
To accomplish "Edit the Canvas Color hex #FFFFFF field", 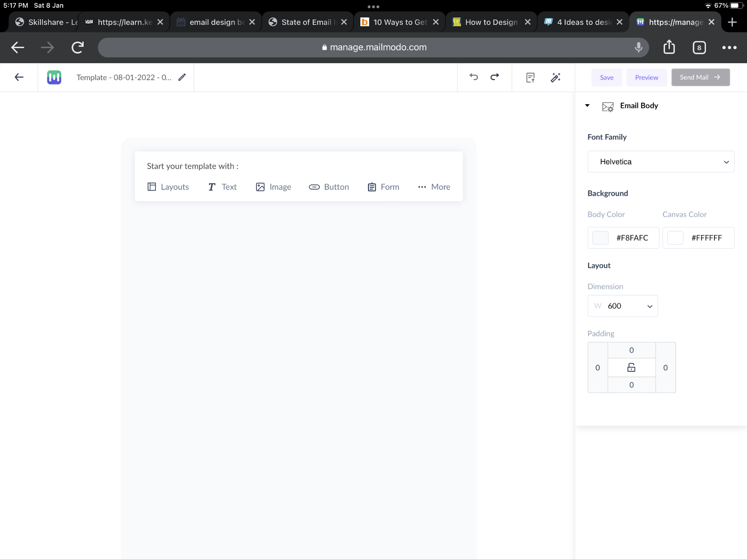I will pyautogui.click(x=707, y=238).
